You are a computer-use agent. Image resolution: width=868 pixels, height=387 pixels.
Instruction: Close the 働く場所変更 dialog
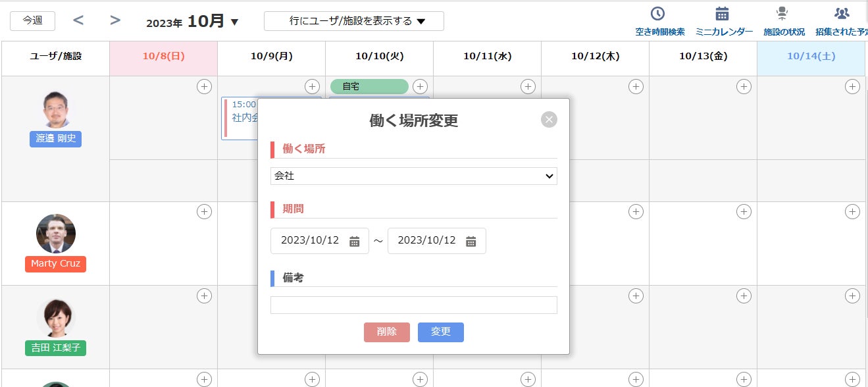(x=549, y=119)
